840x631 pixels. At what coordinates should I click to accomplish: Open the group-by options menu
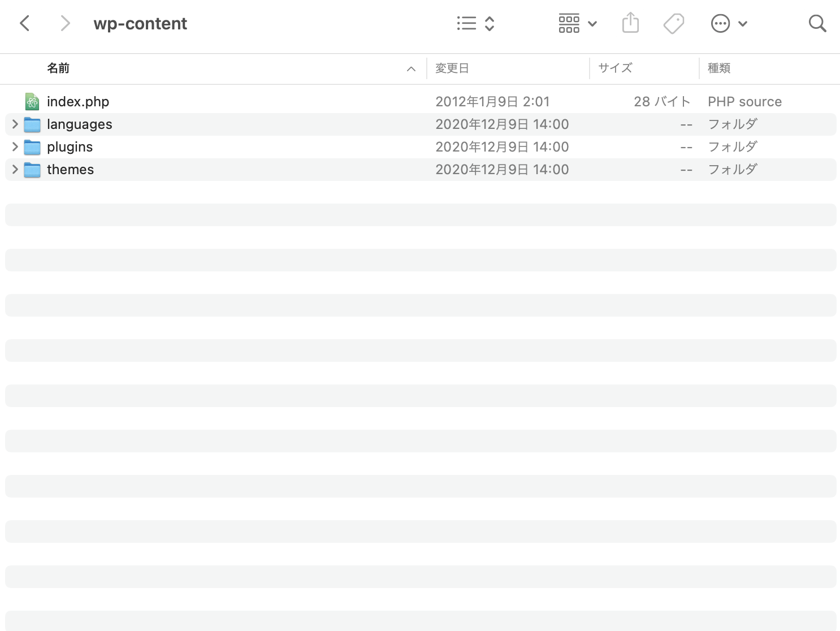(577, 23)
